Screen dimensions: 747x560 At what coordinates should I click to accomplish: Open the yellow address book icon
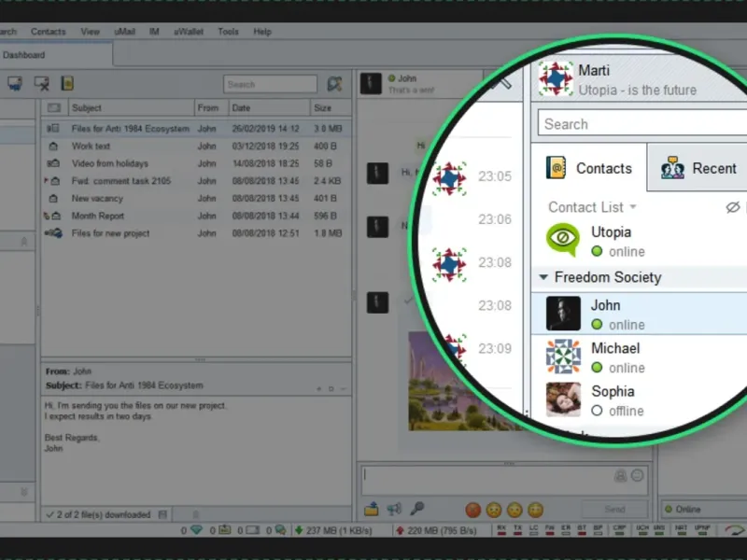point(67,83)
